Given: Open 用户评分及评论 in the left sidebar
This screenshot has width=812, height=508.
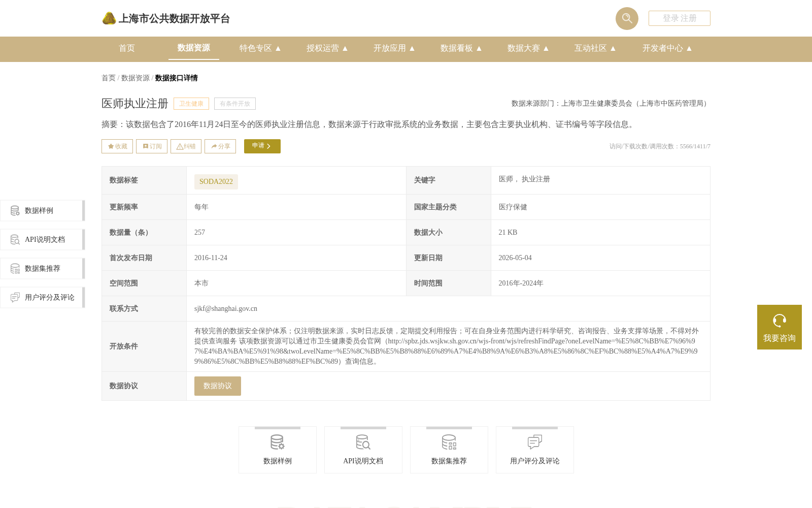Looking at the screenshot, I should (42, 297).
